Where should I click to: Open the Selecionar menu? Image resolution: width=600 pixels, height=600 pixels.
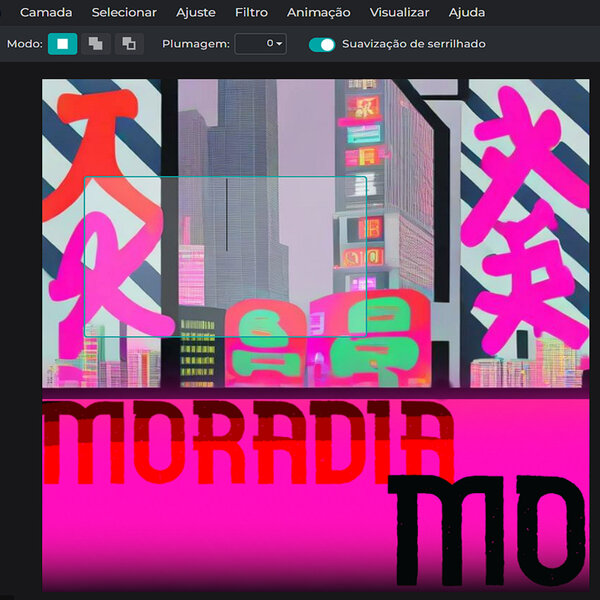point(124,13)
